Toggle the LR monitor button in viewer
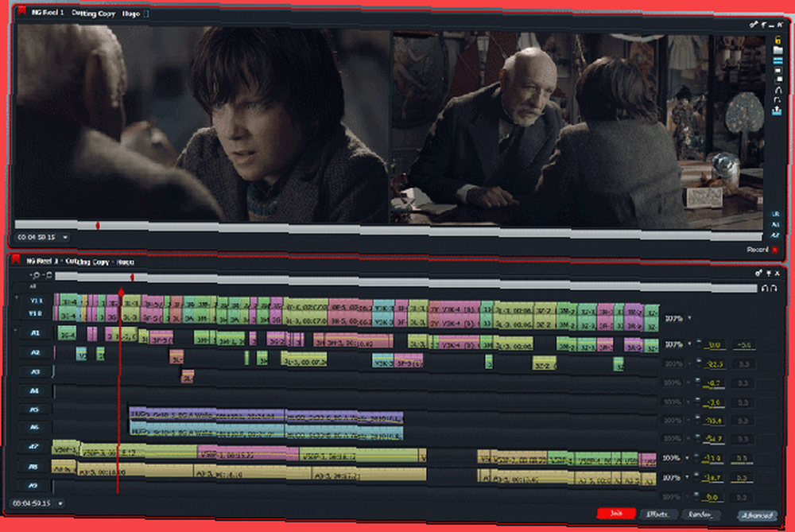Screen dimensions: 795x532 click(x=775, y=214)
